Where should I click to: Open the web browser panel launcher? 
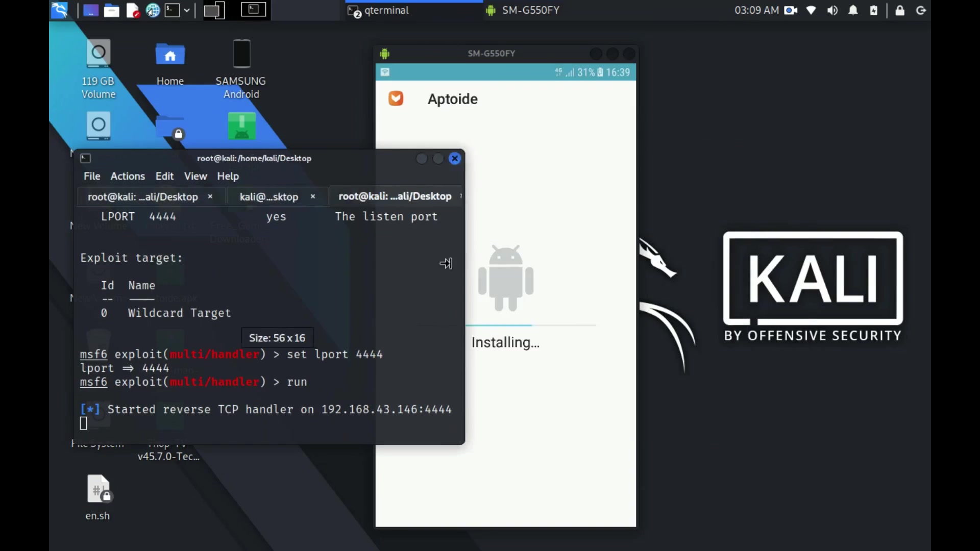(153, 10)
